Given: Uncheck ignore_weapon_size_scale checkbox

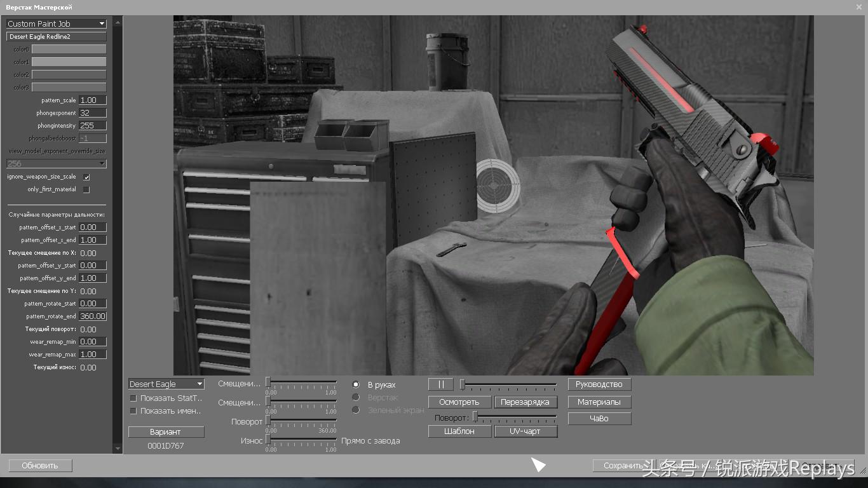Looking at the screenshot, I should point(86,177).
